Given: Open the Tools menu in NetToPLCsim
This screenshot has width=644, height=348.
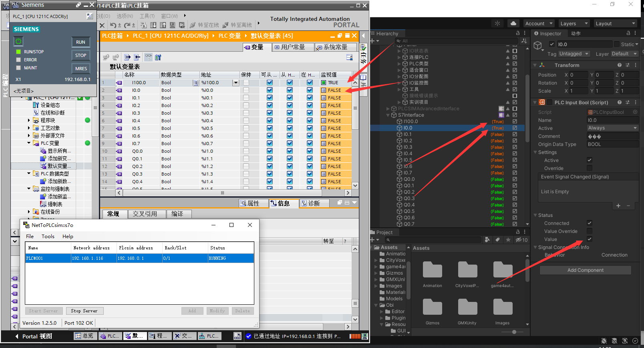Looking at the screenshot, I should pos(48,237).
